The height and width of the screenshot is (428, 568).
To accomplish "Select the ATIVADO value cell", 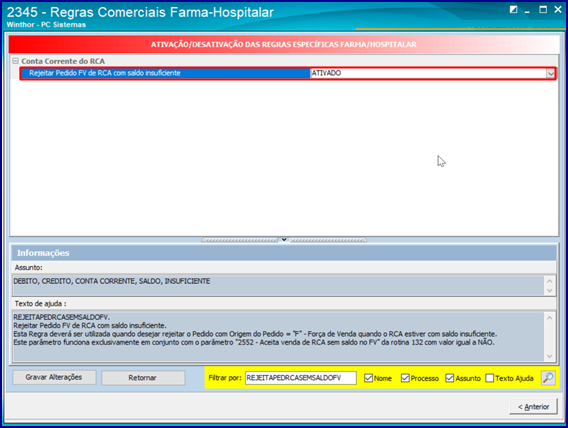I will pos(428,73).
